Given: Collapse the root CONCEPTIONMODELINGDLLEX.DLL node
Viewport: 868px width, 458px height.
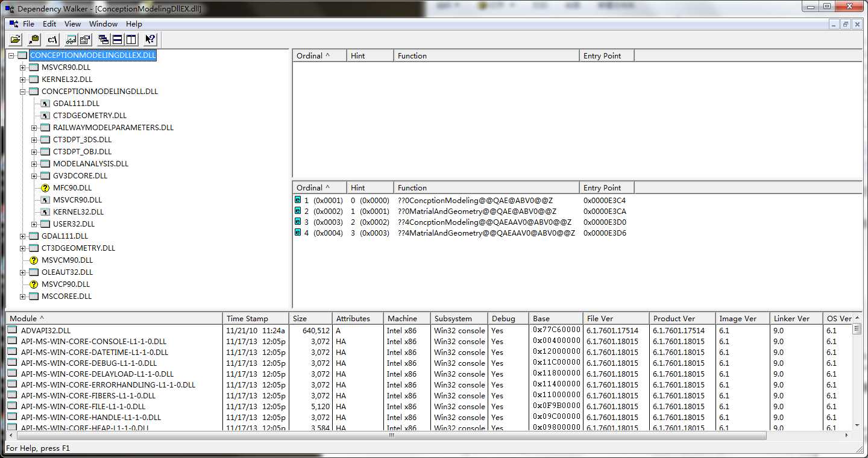Looking at the screenshot, I should point(11,55).
